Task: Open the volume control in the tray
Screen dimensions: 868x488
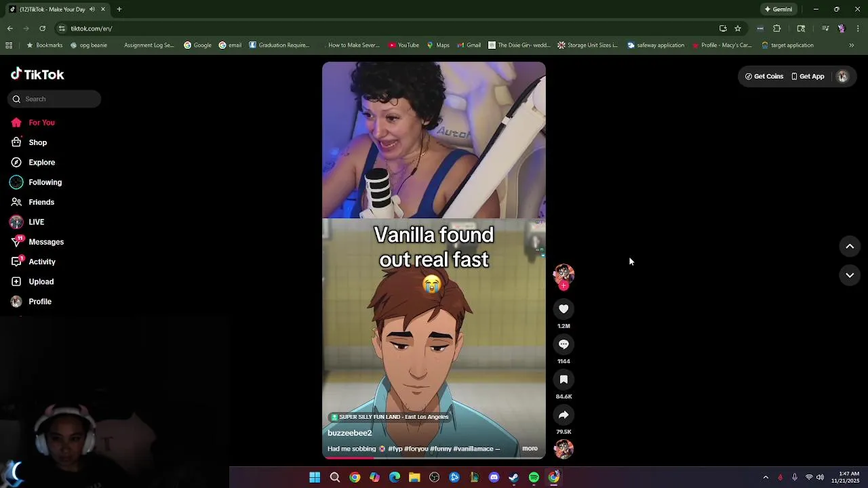Action: point(820,478)
